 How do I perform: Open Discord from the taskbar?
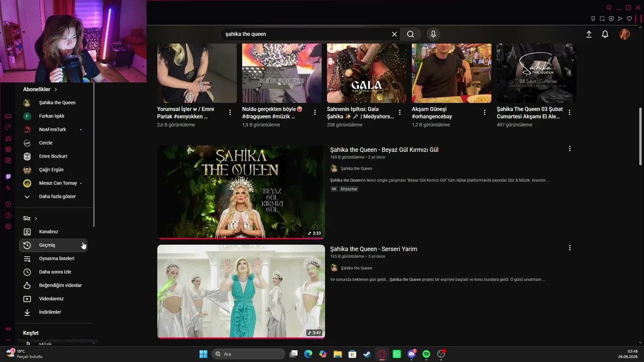pos(412,354)
